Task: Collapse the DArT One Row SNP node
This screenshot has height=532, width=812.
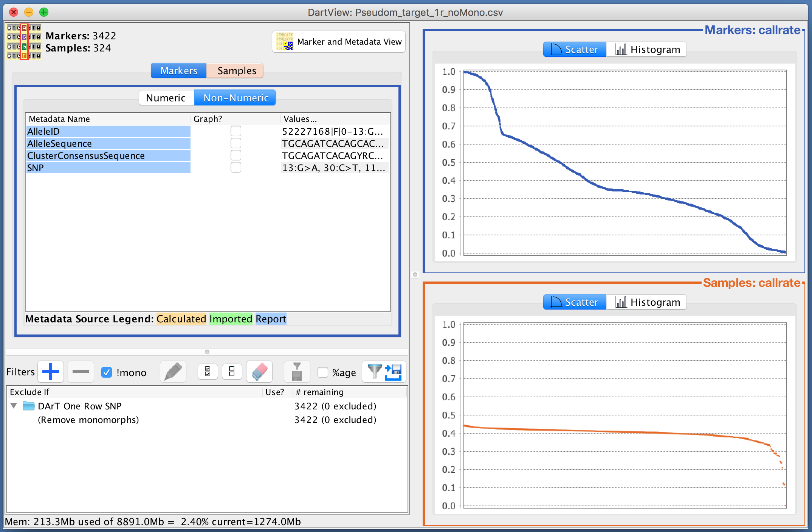Action: [x=14, y=406]
